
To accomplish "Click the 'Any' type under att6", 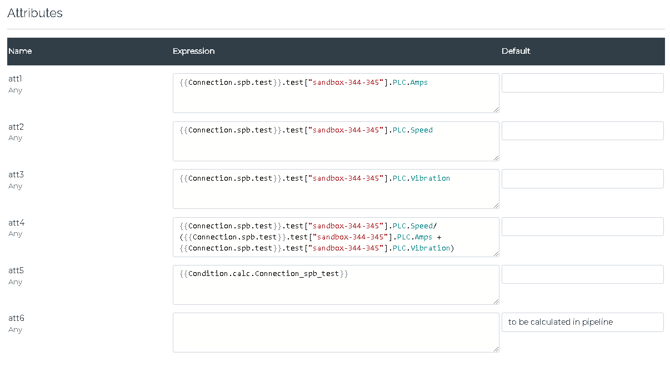I will click(x=15, y=330).
